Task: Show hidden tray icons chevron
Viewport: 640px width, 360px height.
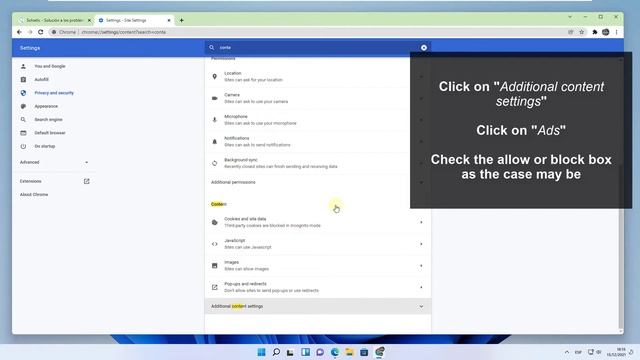Action: coord(567,352)
